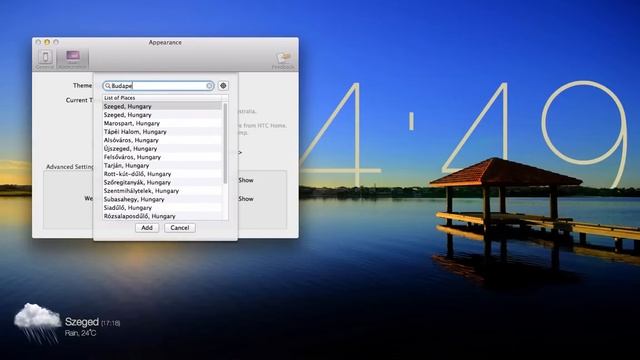
Task: Select Rott-kút-dűlő, Hungary
Action: (162, 174)
